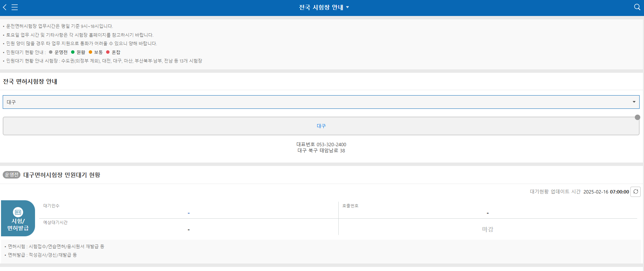Open the search magnifier icon

pyautogui.click(x=637, y=7)
